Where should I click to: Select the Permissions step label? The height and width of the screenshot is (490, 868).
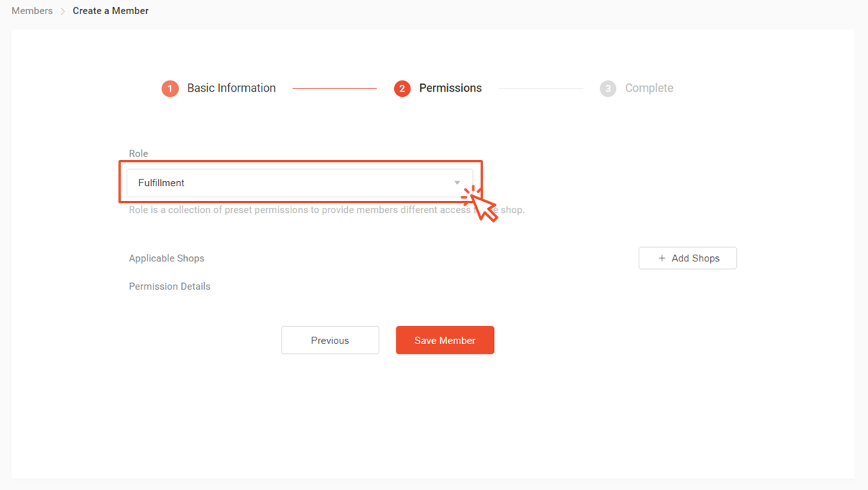pyautogui.click(x=450, y=88)
